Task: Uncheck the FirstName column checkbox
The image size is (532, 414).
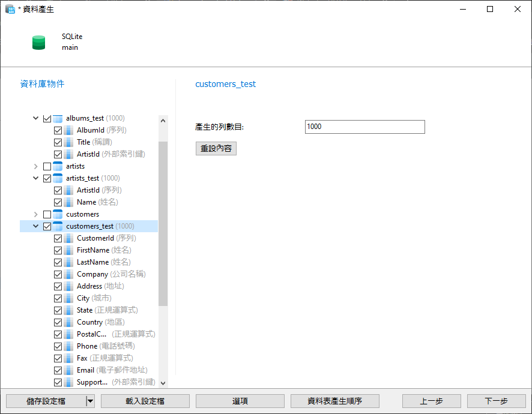Action: click(x=58, y=250)
